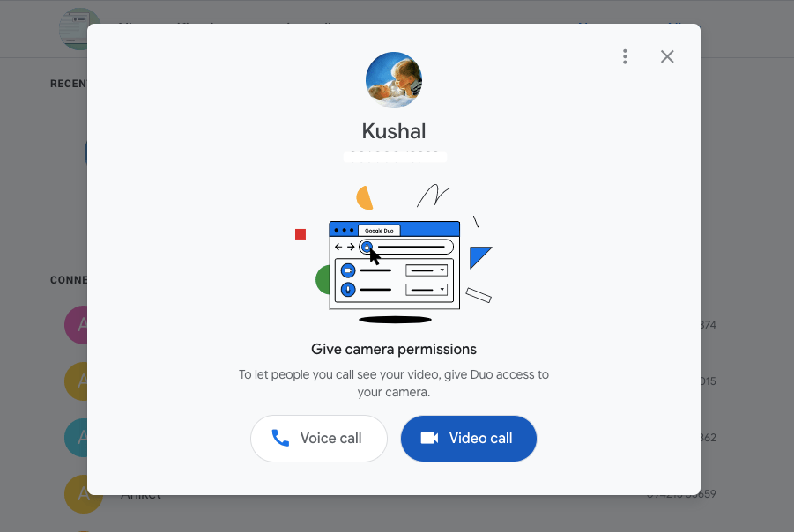Click the microphone row dropdown in the illustration
Image resolution: width=794 pixels, height=532 pixels.
pyautogui.click(x=427, y=290)
